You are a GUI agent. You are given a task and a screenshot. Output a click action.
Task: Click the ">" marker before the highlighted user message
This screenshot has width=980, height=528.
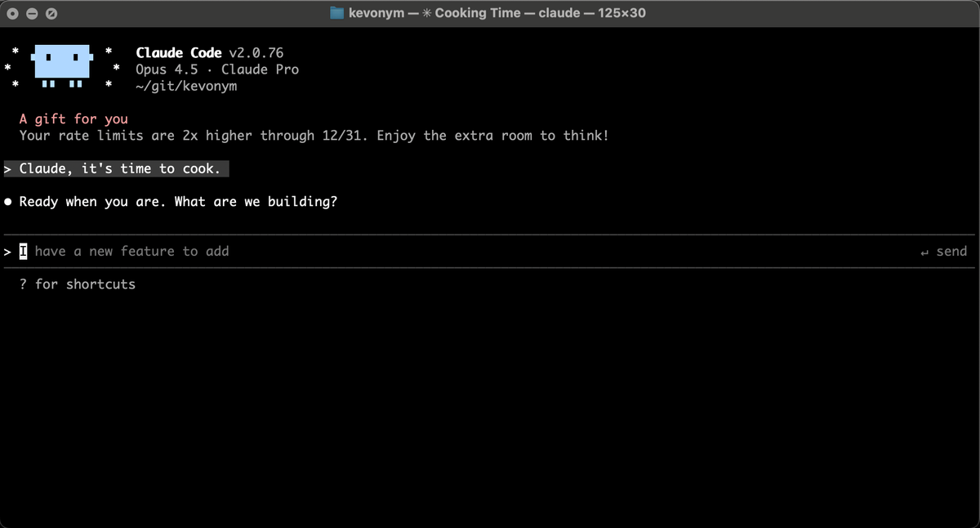(7, 169)
